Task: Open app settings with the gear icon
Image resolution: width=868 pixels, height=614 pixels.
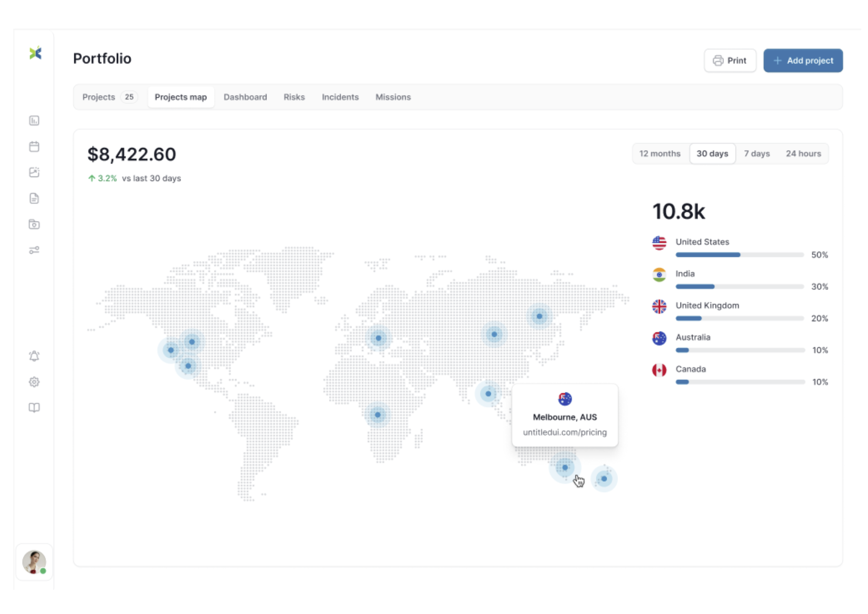Action: 34,382
